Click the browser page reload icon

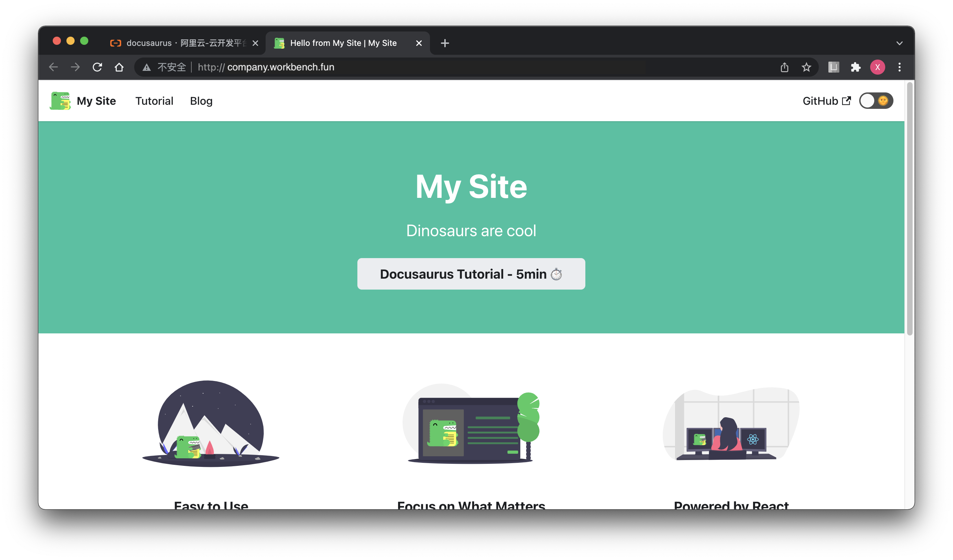(x=97, y=67)
